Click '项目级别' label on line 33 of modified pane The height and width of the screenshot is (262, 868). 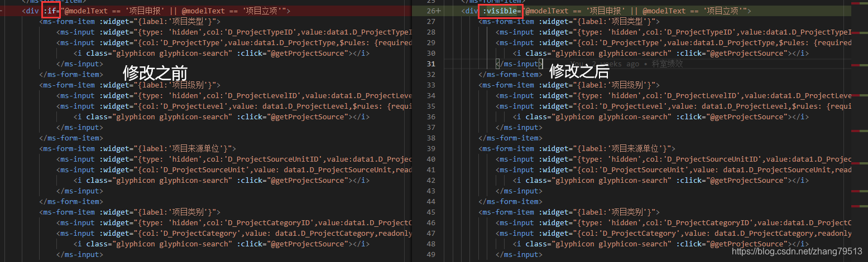click(627, 85)
